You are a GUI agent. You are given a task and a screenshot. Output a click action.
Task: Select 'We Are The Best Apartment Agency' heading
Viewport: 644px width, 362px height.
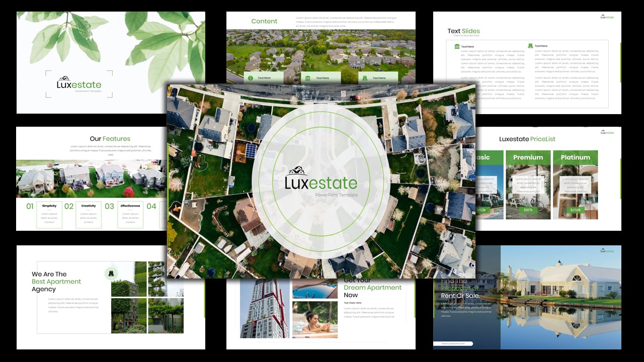click(56, 282)
